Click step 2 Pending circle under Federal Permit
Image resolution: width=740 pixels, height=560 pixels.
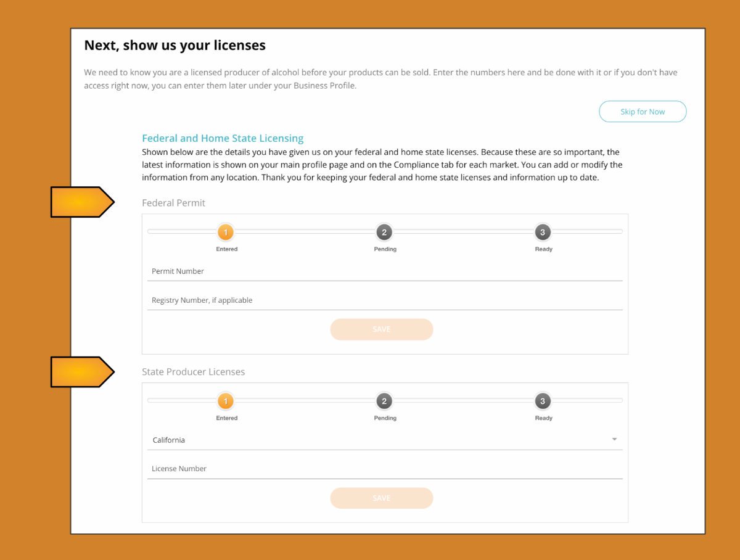[384, 232]
